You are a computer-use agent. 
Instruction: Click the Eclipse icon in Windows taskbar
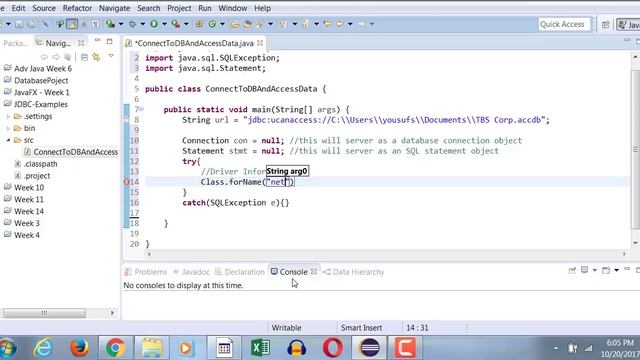pos(370,347)
